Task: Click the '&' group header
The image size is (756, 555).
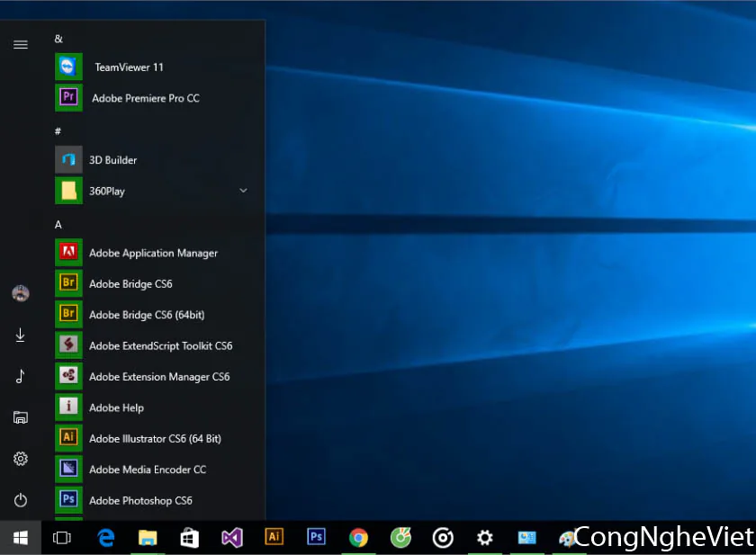Action: coord(58,39)
